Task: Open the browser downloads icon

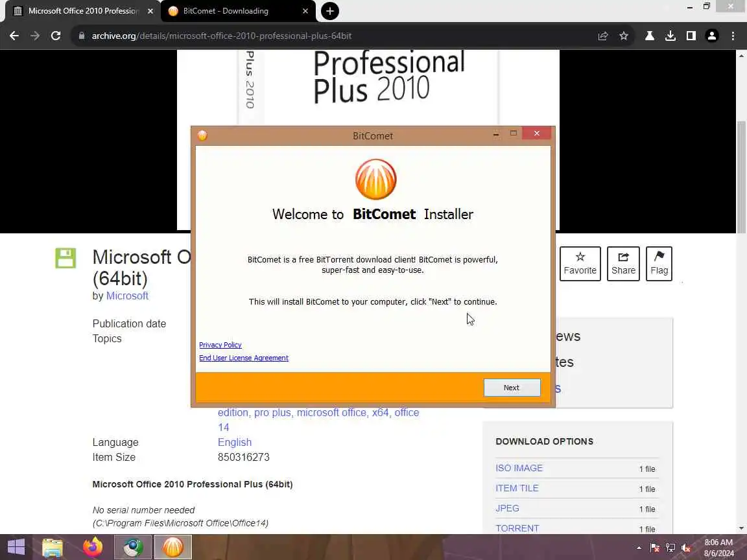Action: click(x=670, y=36)
